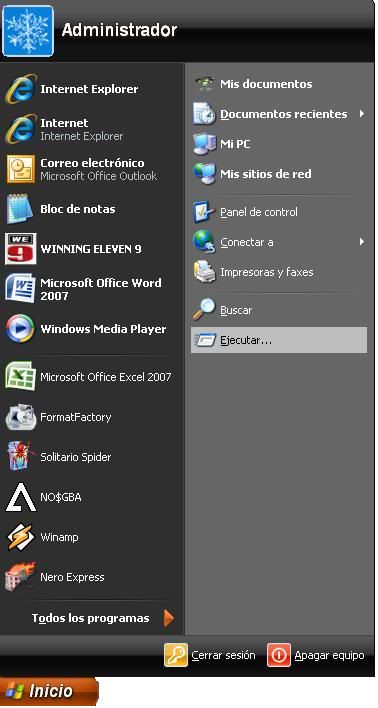Click the 'Nero Express' label text
Screen dimensions: 378x708
(x=72, y=577)
